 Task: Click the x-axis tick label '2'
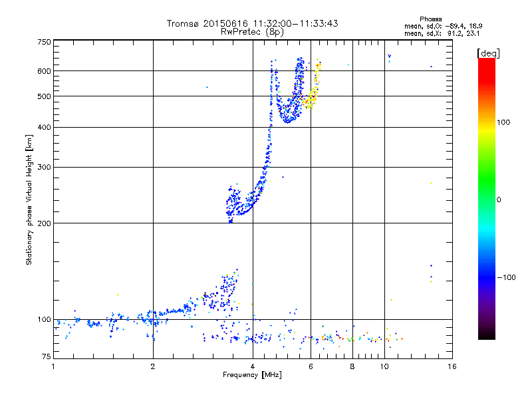(153, 366)
